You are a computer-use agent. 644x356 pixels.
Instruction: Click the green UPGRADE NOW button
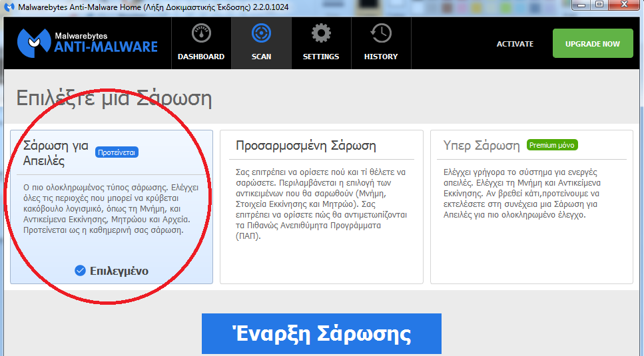click(593, 43)
